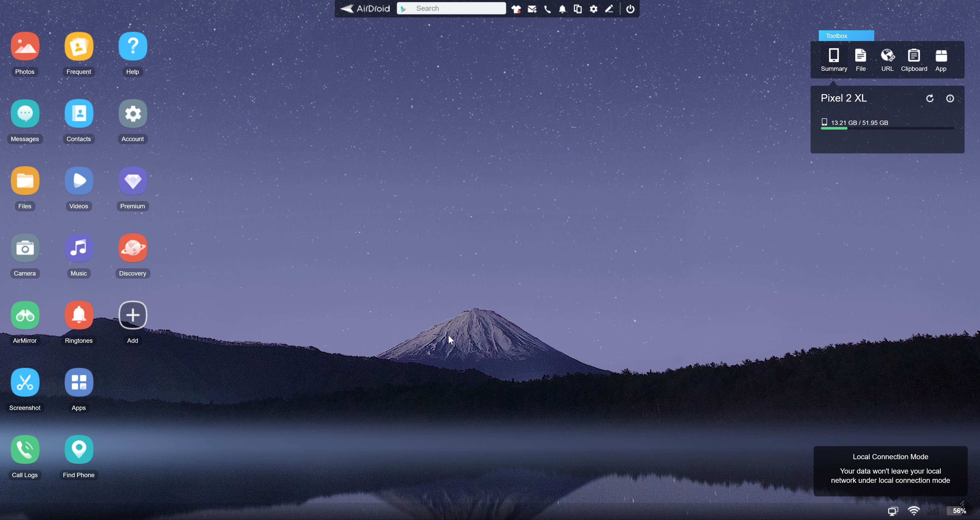Open notifications bell in top bar
This screenshot has height=520, width=980.
562,9
